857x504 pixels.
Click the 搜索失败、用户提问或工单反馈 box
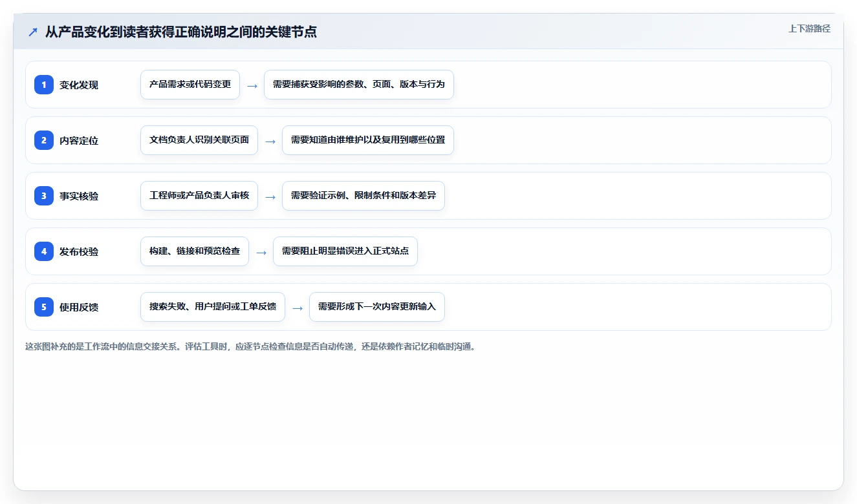(x=213, y=307)
